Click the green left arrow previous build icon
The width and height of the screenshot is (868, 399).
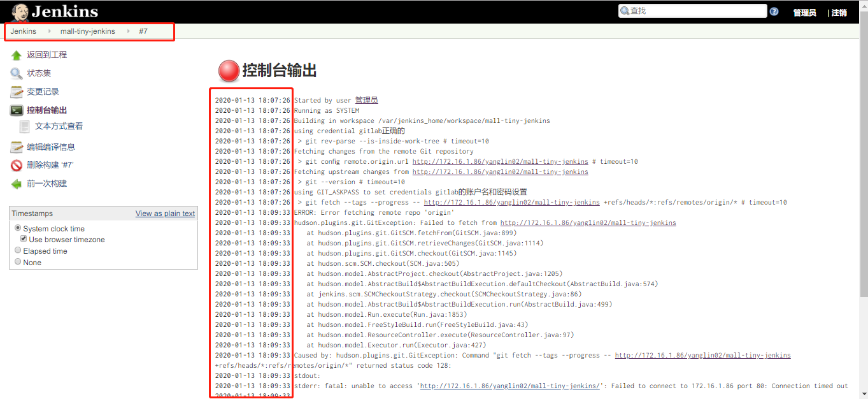tap(17, 184)
